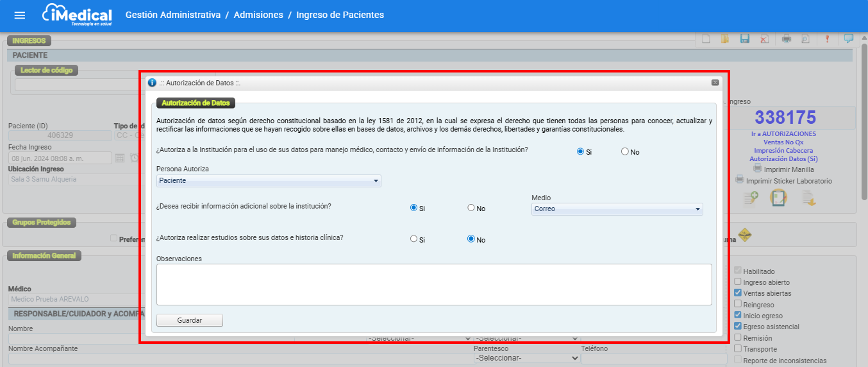Screen dimensions: 868x367
Task: Click the clipboard checklist icon
Action: 778,198
